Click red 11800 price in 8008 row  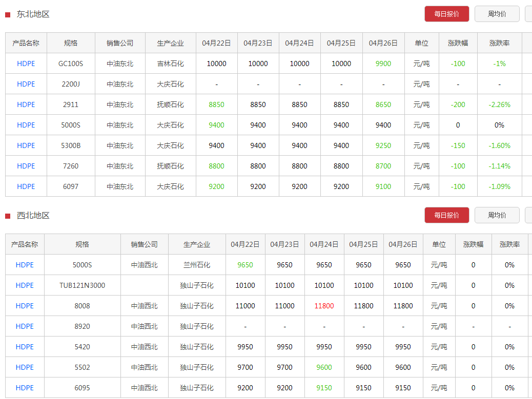324,306
